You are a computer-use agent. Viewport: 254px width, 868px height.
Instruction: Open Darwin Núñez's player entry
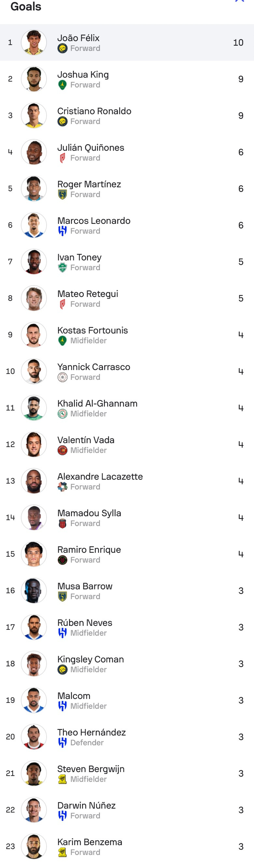coord(87,806)
